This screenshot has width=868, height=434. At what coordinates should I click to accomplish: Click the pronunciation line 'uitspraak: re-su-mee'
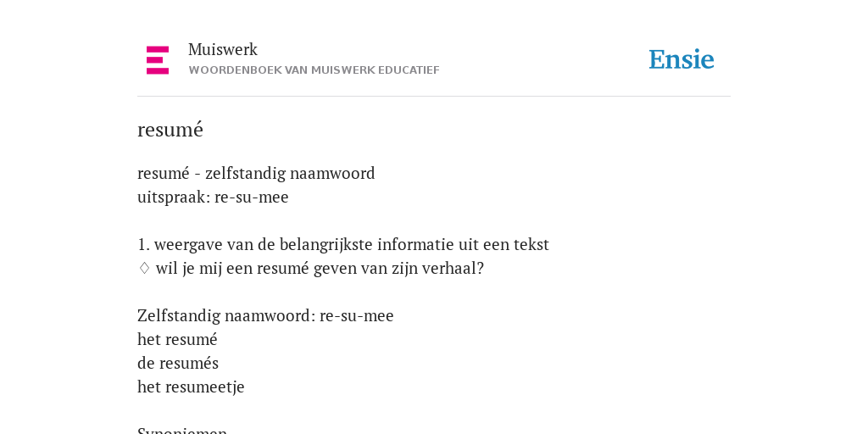point(213,197)
